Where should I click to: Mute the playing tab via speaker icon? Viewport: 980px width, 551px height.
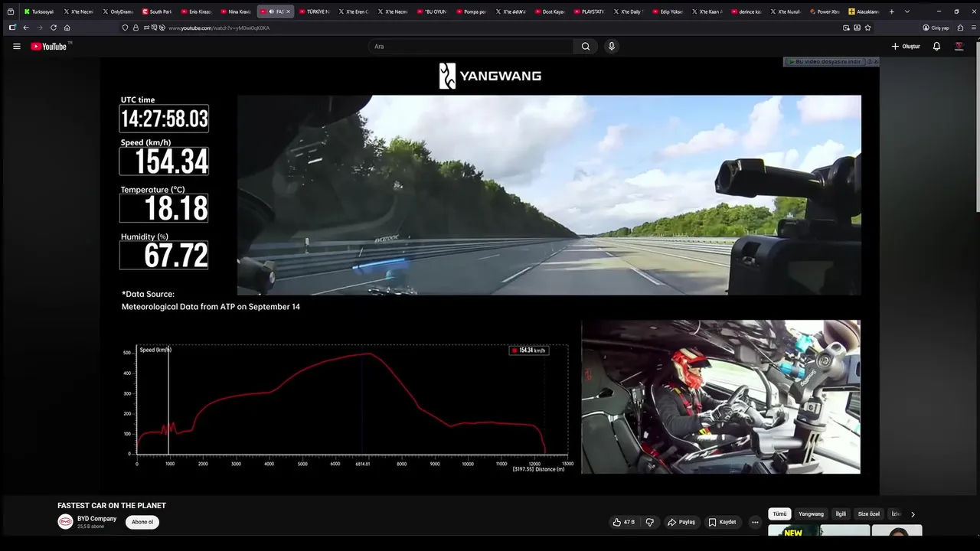(272, 11)
